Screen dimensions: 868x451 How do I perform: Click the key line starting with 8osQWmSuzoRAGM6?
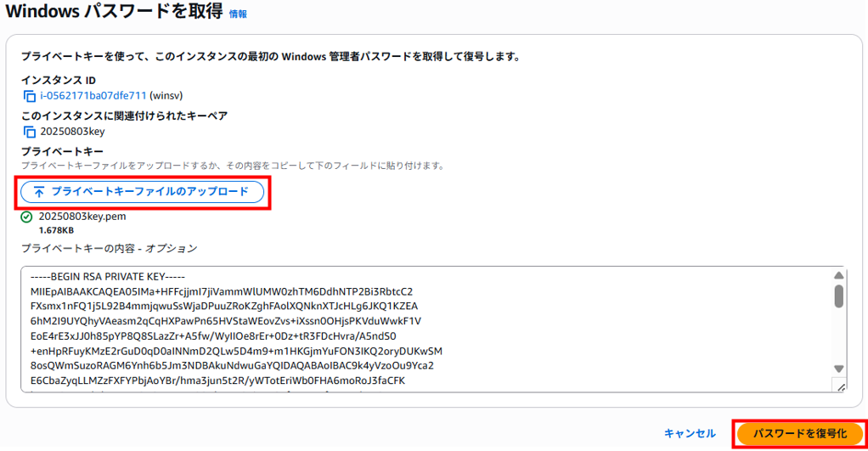[232, 366]
